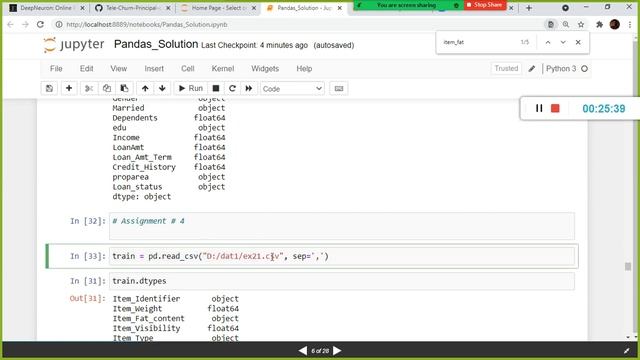Go back in browser history

[11, 24]
